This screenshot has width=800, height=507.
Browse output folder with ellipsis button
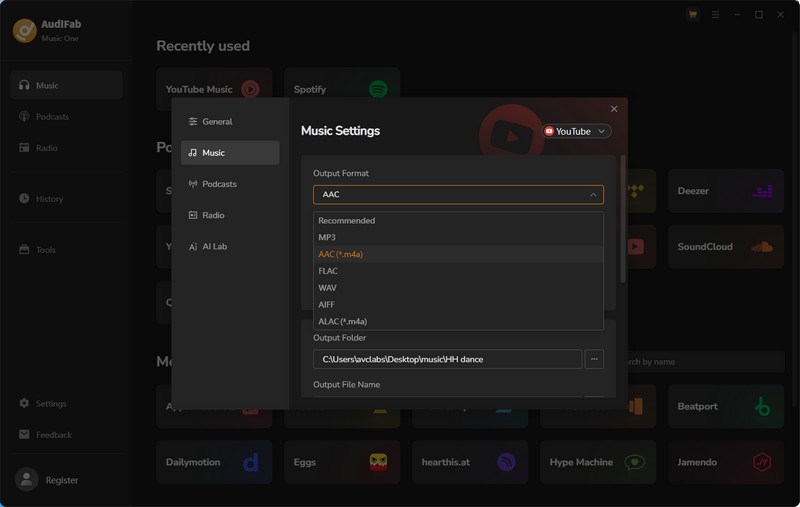(x=594, y=359)
